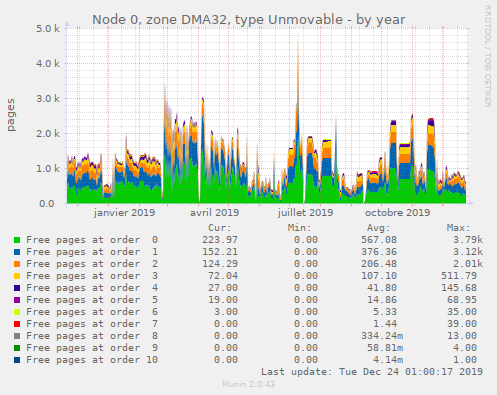
Task: Click the 'Last update' timestamp line
Action: pos(372,372)
